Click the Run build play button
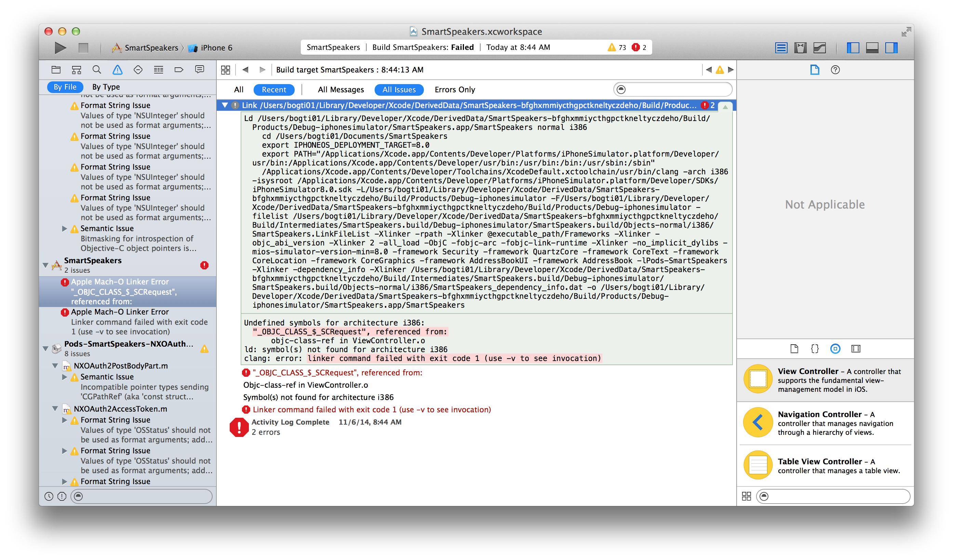The image size is (953, 560). pyautogui.click(x=60, y=48)
